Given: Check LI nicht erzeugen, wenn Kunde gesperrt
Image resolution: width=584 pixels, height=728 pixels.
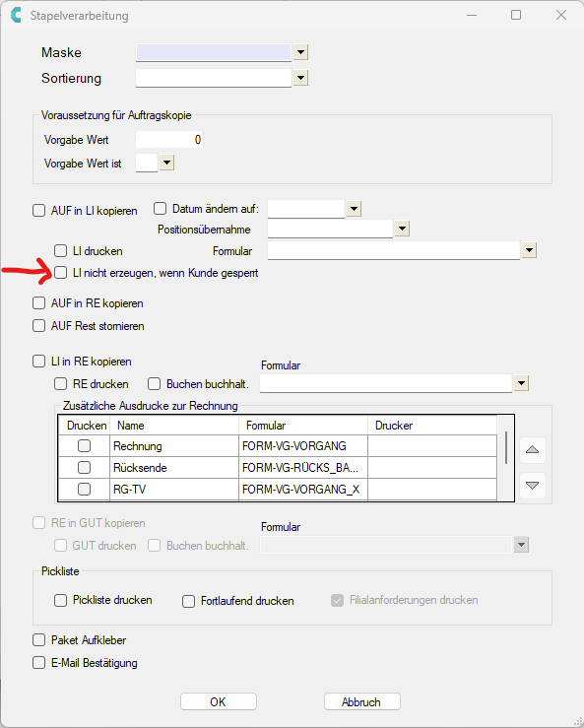Looking at the screenshot, I should pyautogui.click(x=60, y=273).
